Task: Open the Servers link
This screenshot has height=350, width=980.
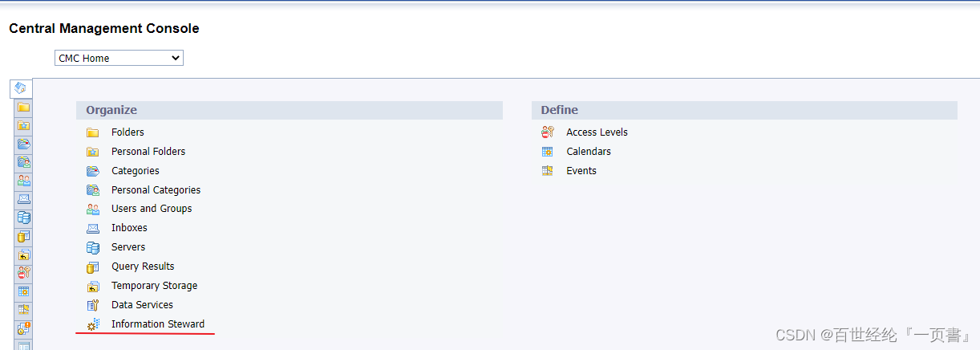Action: pyautogui.click(x=128, y=247)
